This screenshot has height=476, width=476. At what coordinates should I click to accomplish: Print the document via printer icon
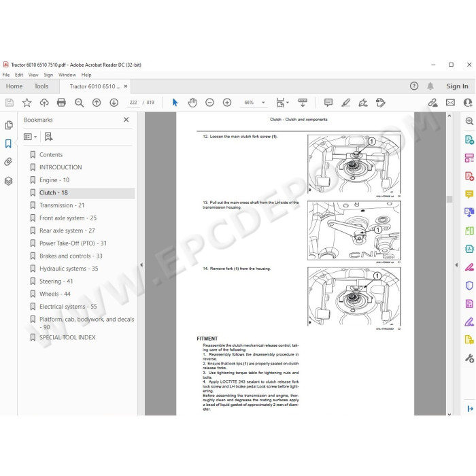click(x=61, y=103)
